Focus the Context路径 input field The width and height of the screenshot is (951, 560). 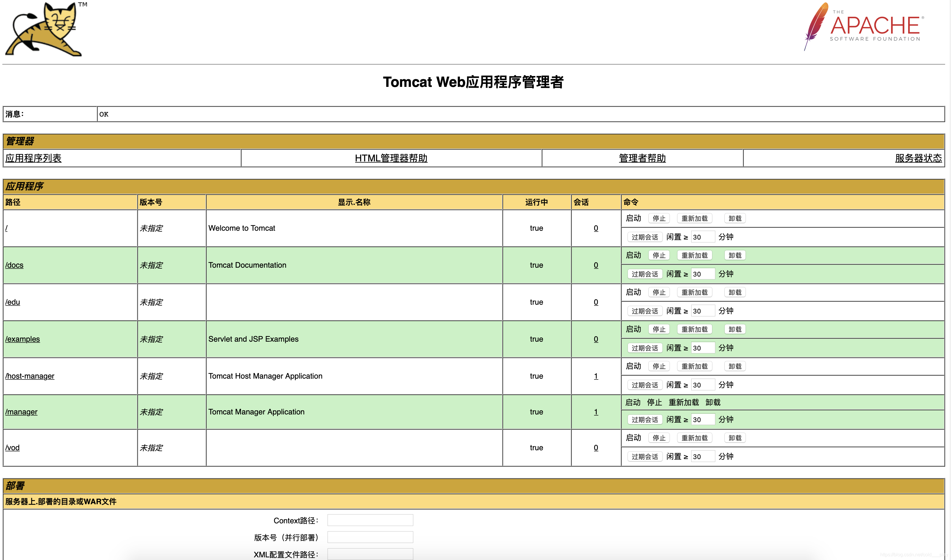[x=370, y=520]
